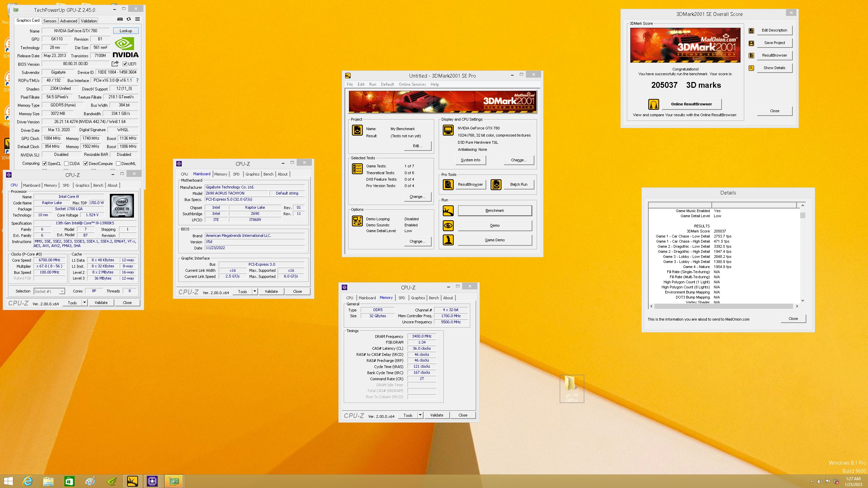Click the ResultBrowser icon in score window
Viewport: 868px width, 488px height.
pos(751,56)
